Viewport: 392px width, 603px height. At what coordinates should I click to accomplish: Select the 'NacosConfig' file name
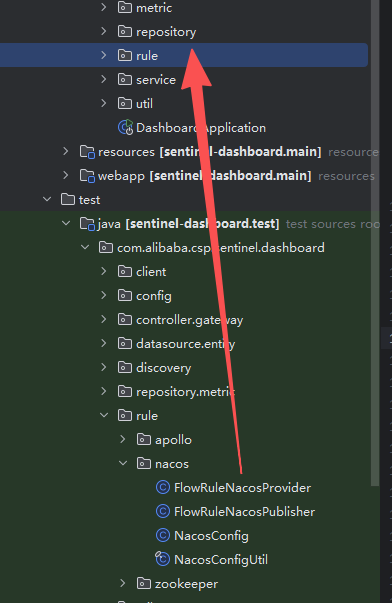pyautogui.click(x=211, y=536)
